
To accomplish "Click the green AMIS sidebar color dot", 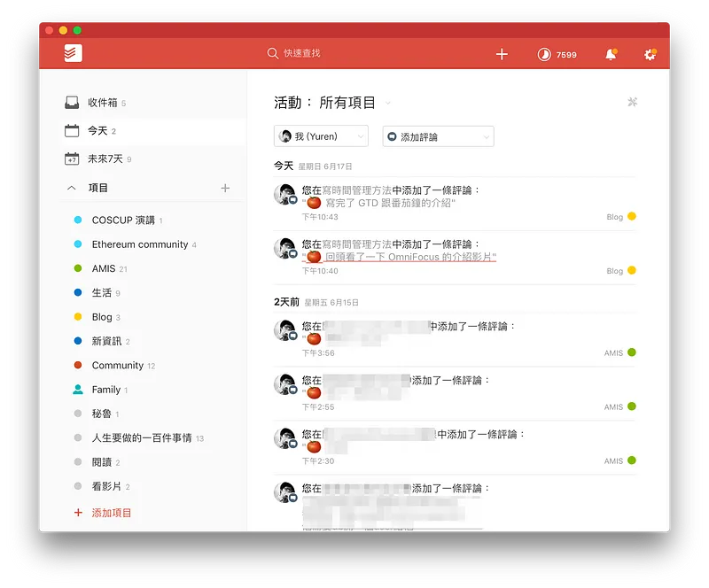I will (x=78, y=268).
